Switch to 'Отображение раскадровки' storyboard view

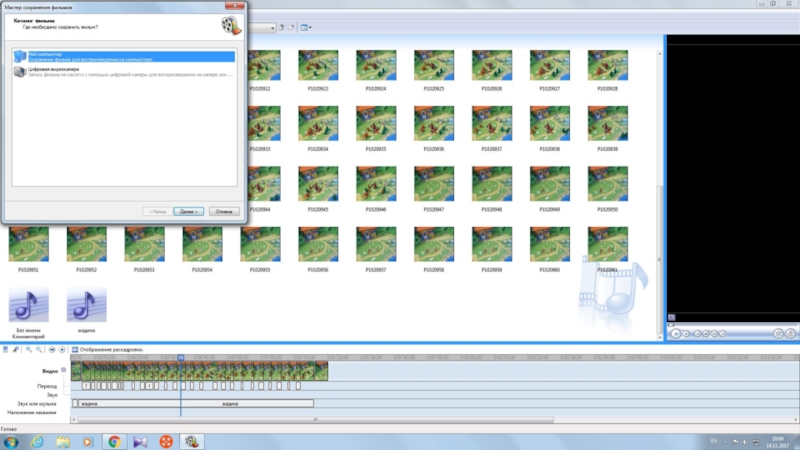pos(111,349)
